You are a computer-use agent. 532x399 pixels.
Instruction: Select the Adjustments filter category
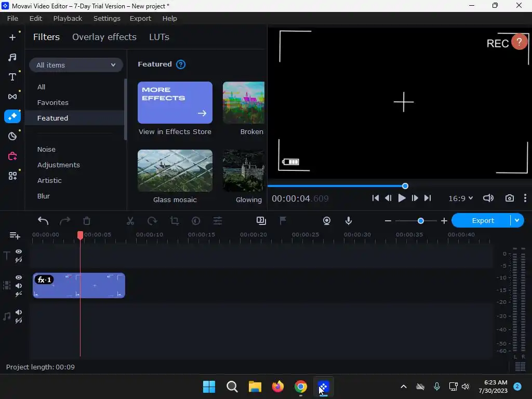(59, 165)
